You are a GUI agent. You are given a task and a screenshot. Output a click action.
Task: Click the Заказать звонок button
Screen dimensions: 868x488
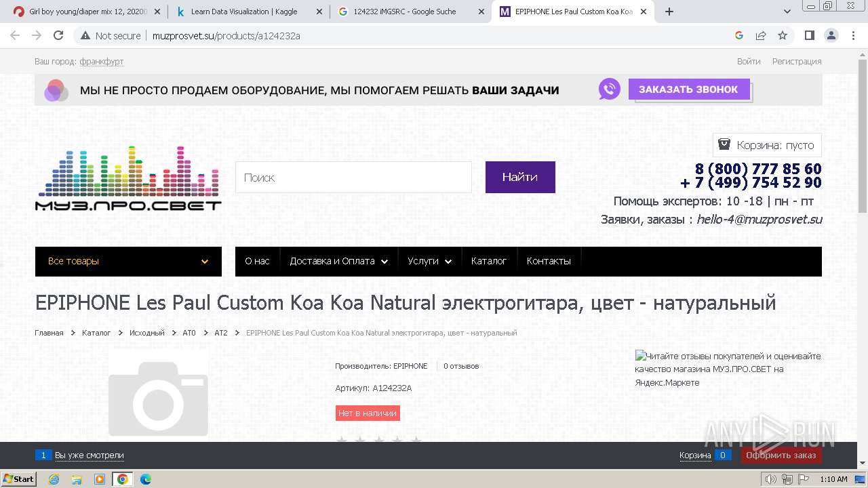[x=689, y=89]
